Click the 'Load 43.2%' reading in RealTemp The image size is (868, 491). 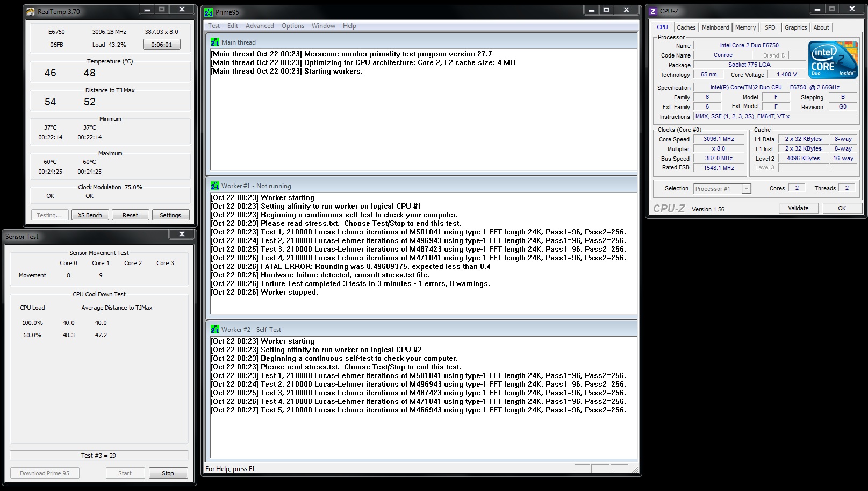[x=109, y=45]
